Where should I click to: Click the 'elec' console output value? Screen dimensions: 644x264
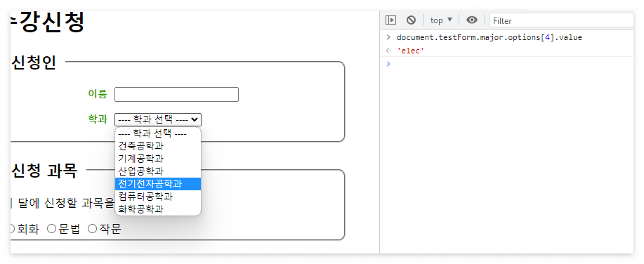tap(410, 51)
